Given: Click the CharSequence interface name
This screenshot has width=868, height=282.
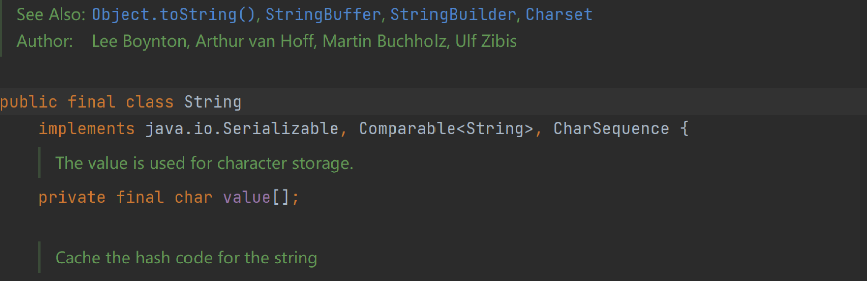Looking at the screenshot, I should pyautogui.click(x=611, y=129).
